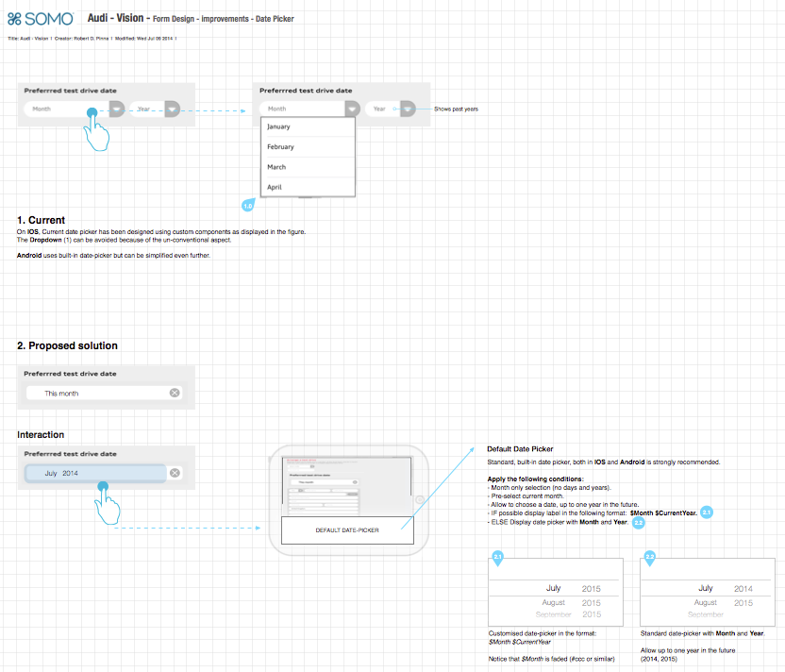Image resolution: width=785 pixels, height=672 pixels.
Task: Click the SOMO logo
Action: pyautogui.click(x=41, y=19)
